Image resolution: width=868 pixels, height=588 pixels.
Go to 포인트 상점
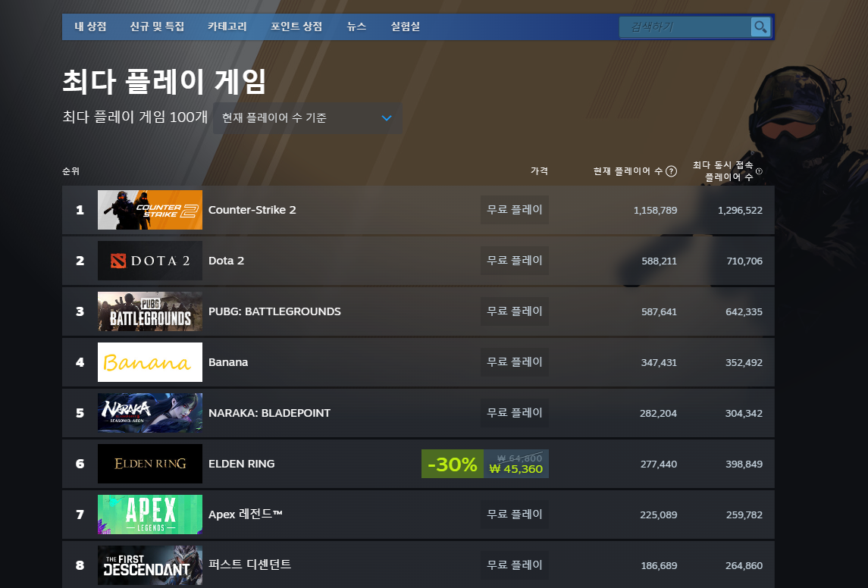(x=296, y=27)
